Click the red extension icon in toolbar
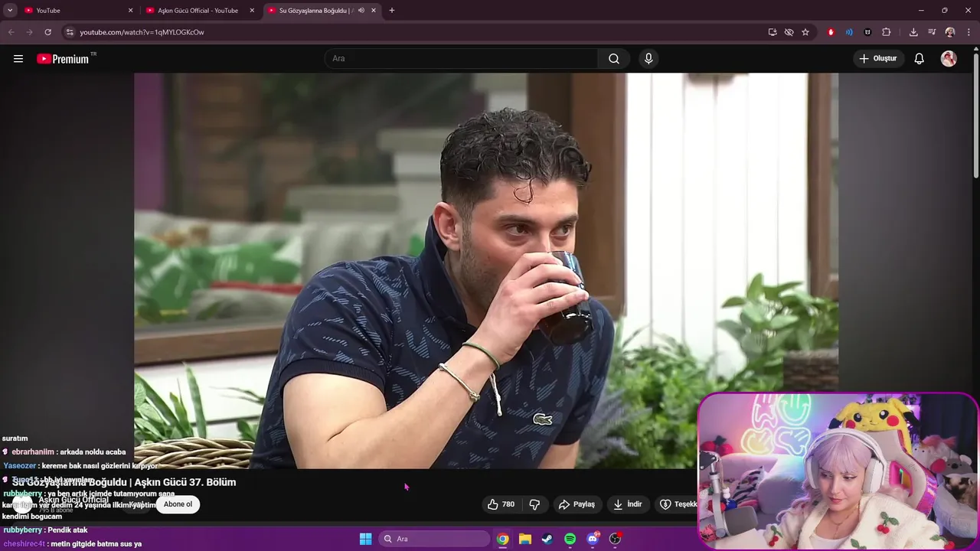 click(x=831, y=32)
